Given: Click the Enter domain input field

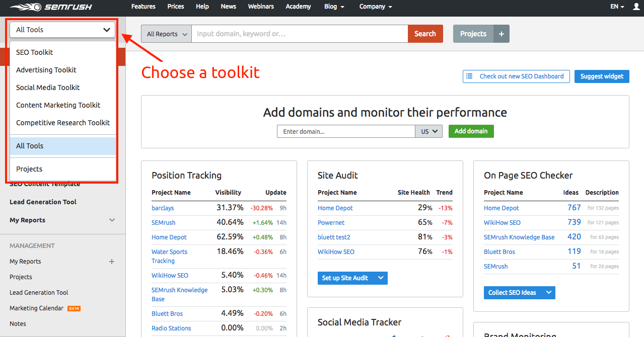Looking at the screenshot, I should coord(346,131).
